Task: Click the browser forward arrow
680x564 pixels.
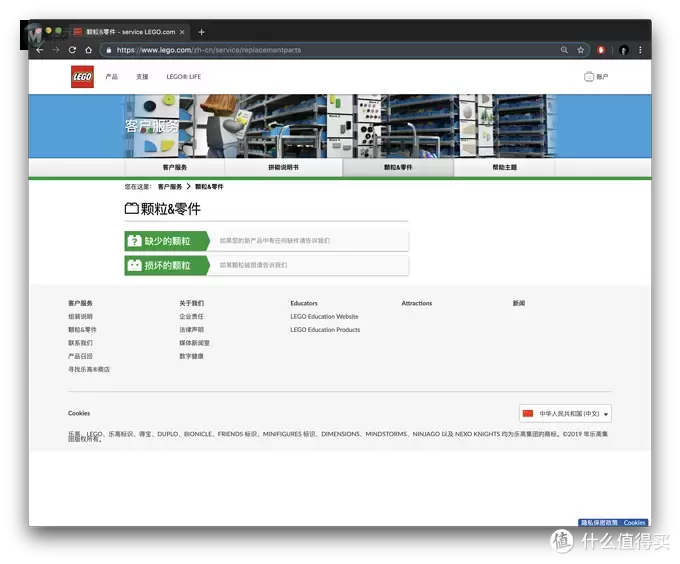Action: 56,50
